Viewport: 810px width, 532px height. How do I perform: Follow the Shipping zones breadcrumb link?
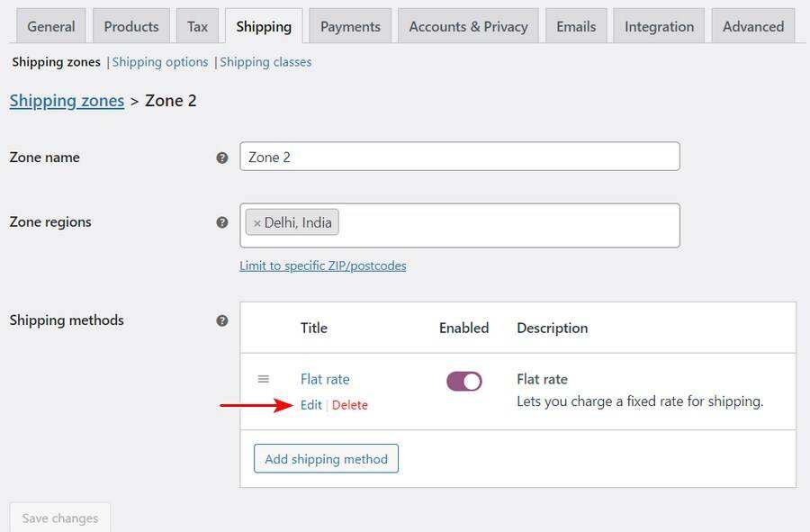click(67, 101)
